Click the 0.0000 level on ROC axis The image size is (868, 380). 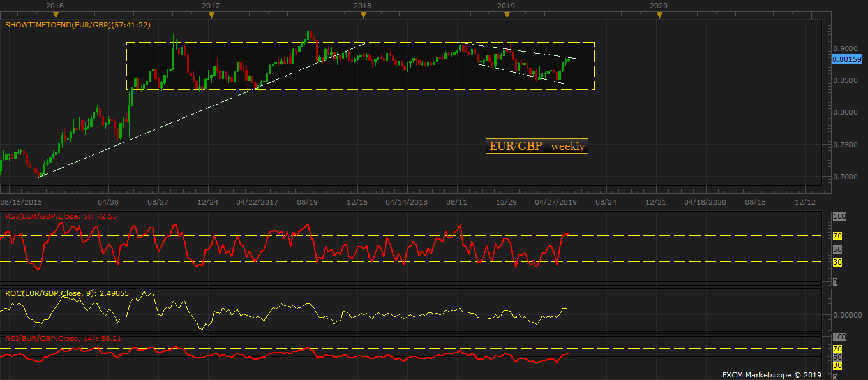pyautogui.click(x=847, y=315)
